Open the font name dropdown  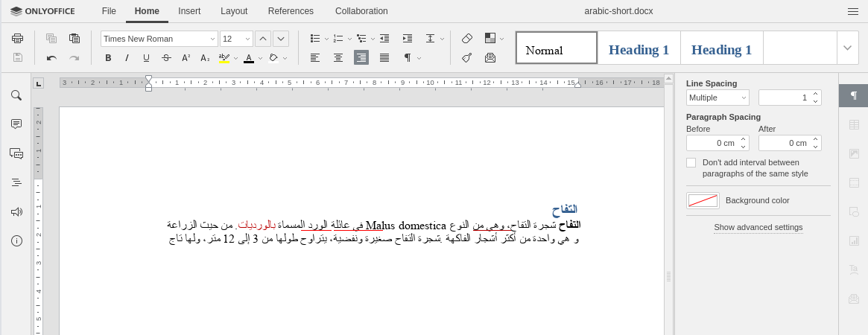[x=212, y=39]
